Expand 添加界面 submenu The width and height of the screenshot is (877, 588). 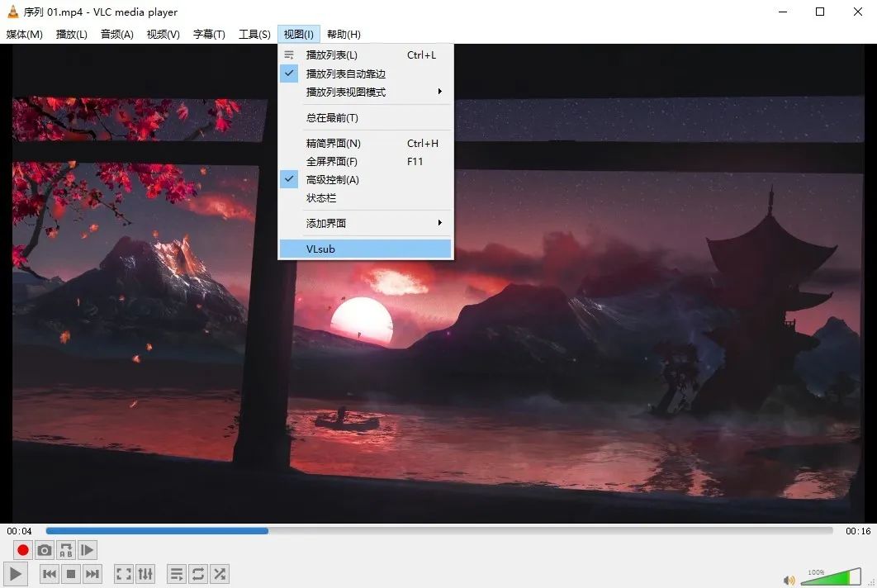click(365, 223)
